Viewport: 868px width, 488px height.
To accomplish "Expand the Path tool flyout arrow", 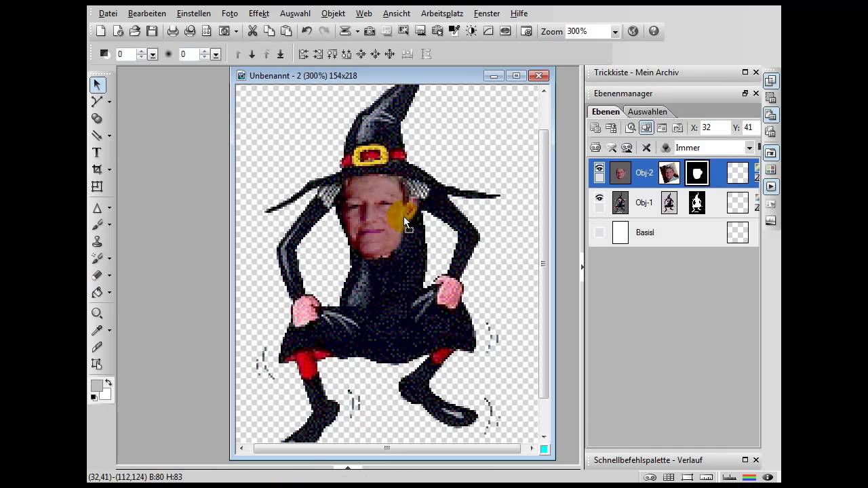I will coord(109,102).
